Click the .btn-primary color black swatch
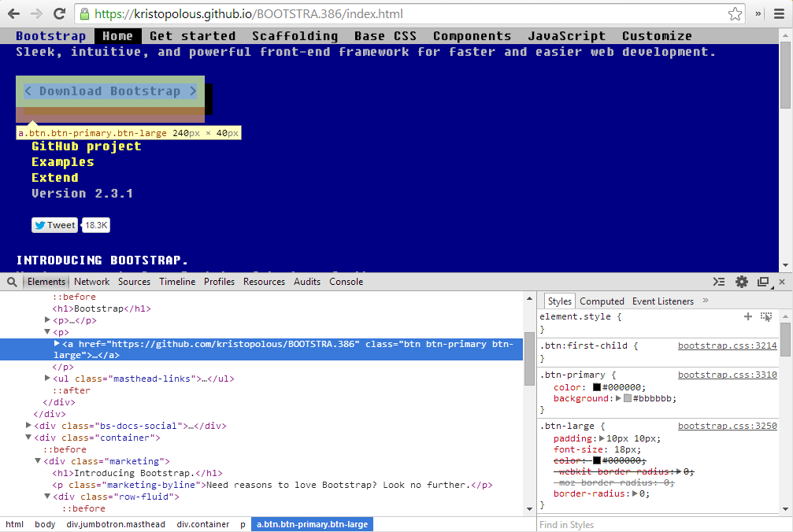 (x=597, y=387)
